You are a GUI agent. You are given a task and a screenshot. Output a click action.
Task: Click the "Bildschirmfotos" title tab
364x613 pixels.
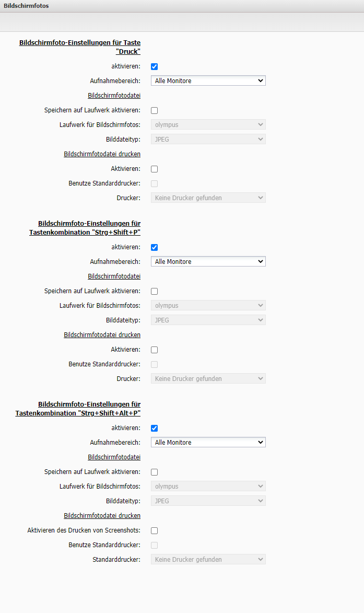point(26,6)
